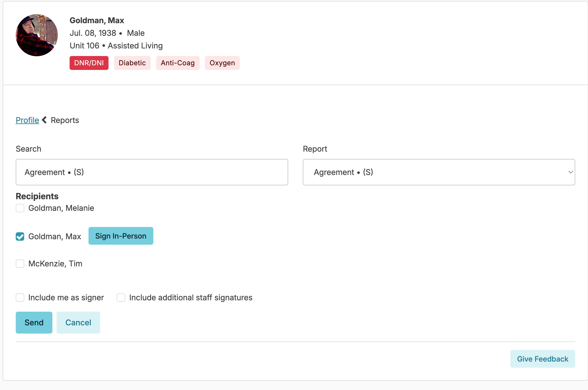Click the back chevron next to Profile

[x=44, y=120]
